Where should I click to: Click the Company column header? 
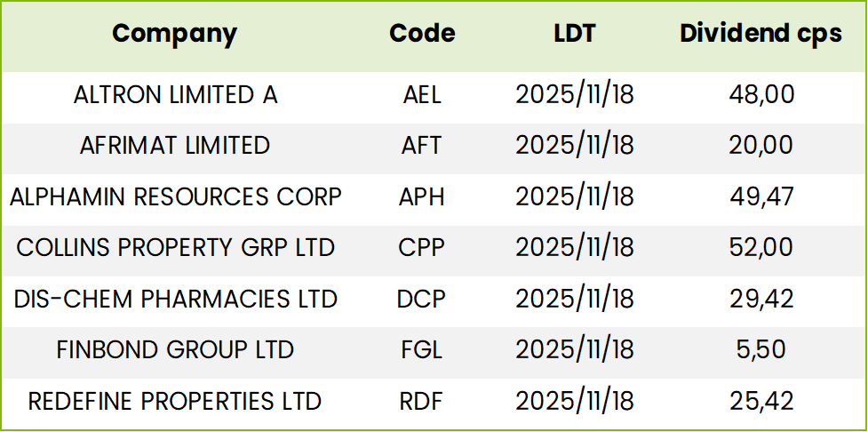pos(174,35)
